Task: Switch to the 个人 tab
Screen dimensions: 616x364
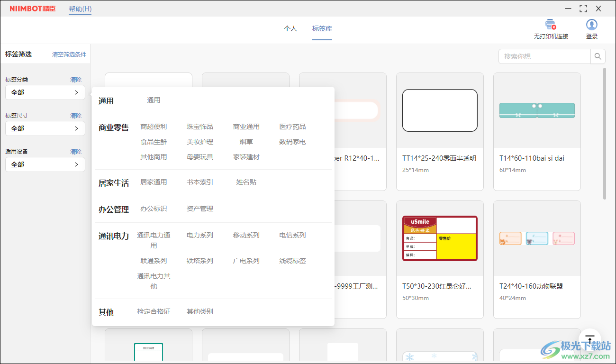Action: click(x=290, y=28)
